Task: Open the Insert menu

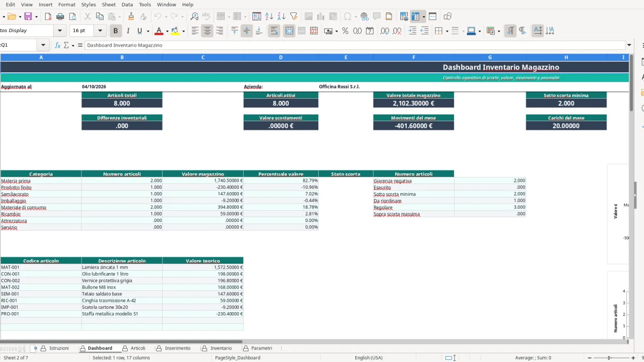Action: click(46, 4)
